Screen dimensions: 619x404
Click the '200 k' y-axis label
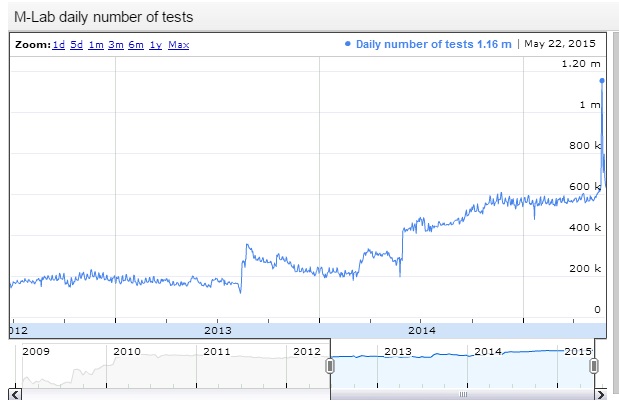tap(585, 269)
